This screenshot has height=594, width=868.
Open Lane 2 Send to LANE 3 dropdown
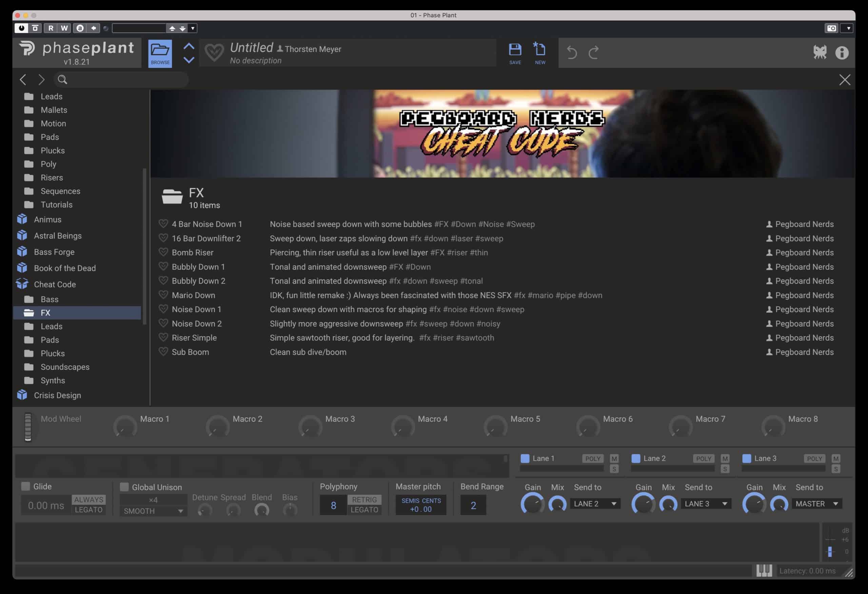(706, 503)
